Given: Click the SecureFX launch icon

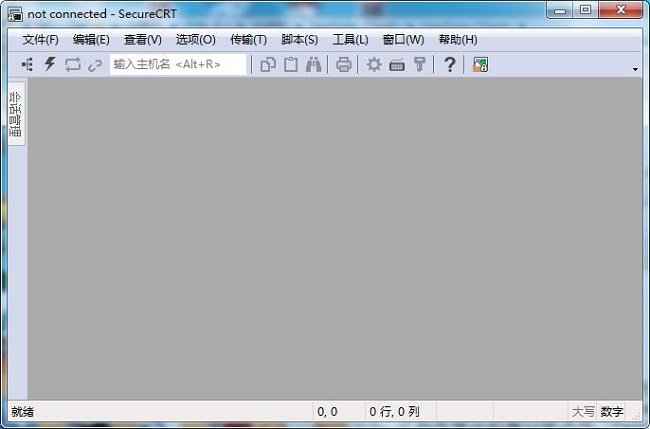Looking at the screenshot, I should tap(480, 65).
